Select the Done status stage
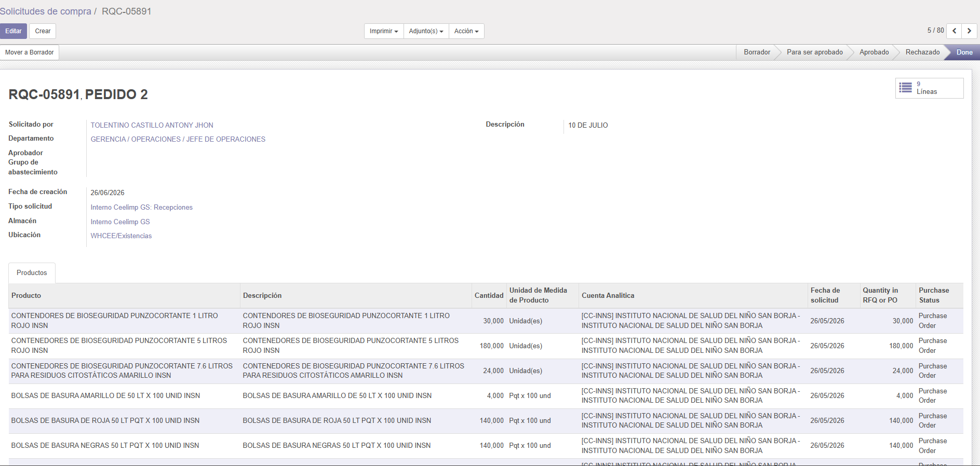Viewport: 980px width, 466px height. 964,52
